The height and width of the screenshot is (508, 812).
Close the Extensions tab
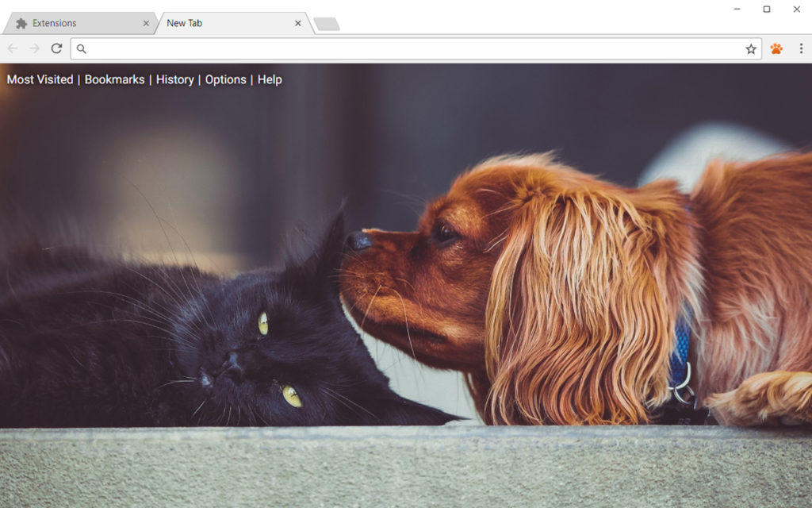tap(146, 23)
